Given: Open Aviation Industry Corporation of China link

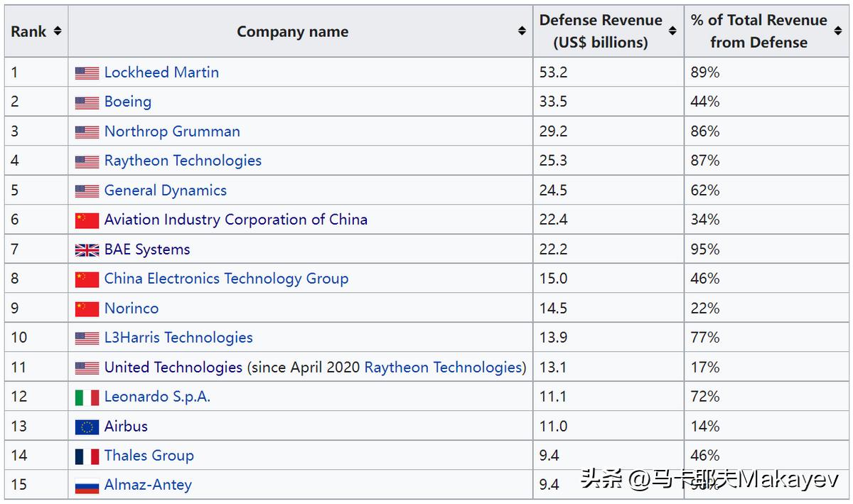Looking at the screenshot, I should coord(236,220).
